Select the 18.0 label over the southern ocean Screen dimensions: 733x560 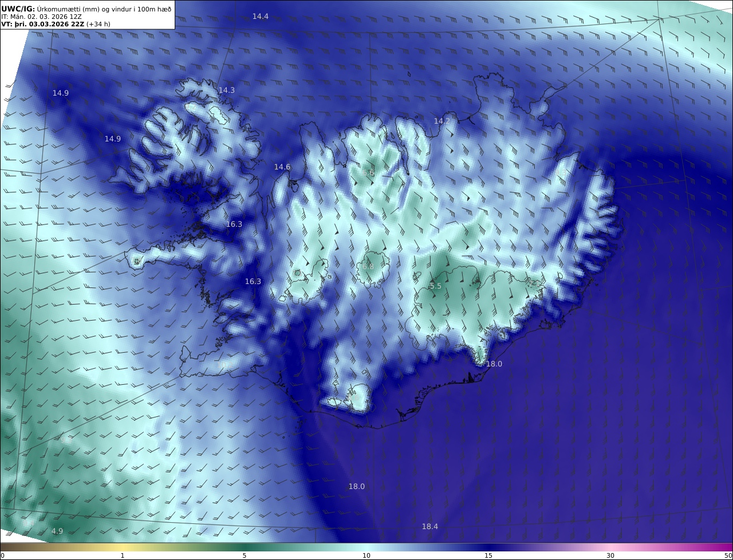click(357, 486)
